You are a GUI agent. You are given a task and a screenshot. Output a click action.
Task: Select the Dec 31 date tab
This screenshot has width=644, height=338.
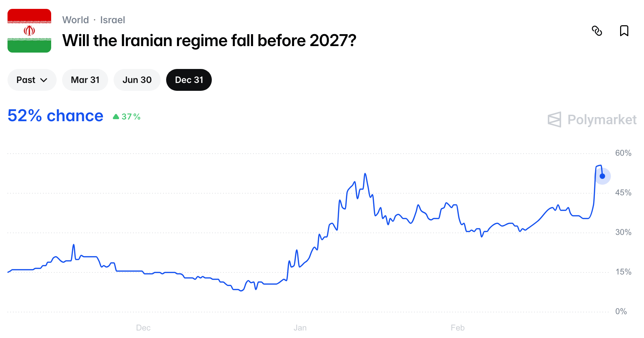(x=189, y=80)
